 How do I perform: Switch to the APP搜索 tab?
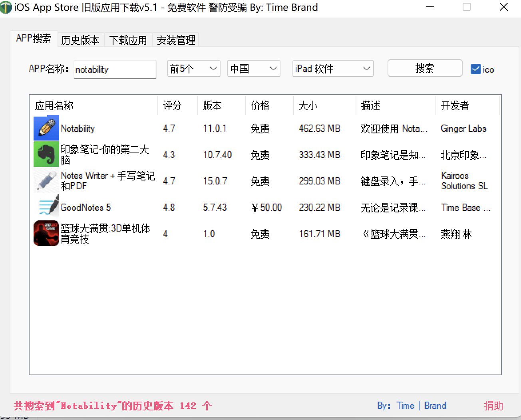click(34, 39)
